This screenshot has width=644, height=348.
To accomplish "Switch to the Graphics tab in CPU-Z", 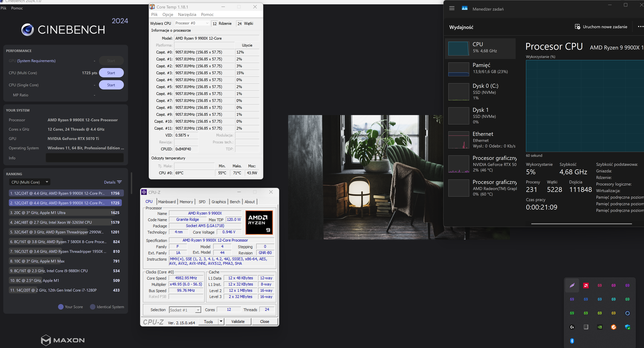I will (x=218, y=201).
